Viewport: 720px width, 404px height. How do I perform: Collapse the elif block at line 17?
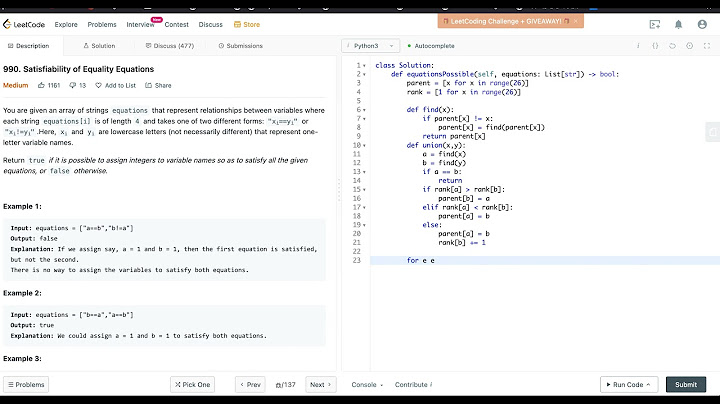365,208
